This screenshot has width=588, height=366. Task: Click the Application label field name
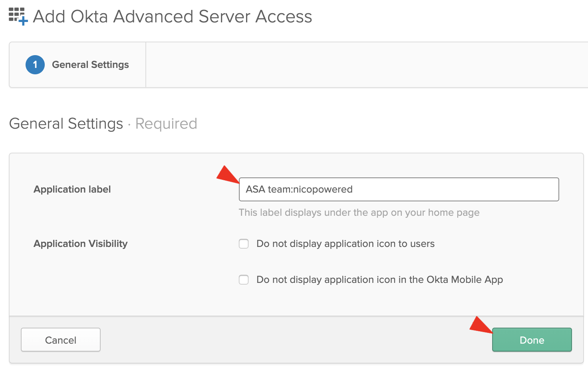(x=72, y=189)
